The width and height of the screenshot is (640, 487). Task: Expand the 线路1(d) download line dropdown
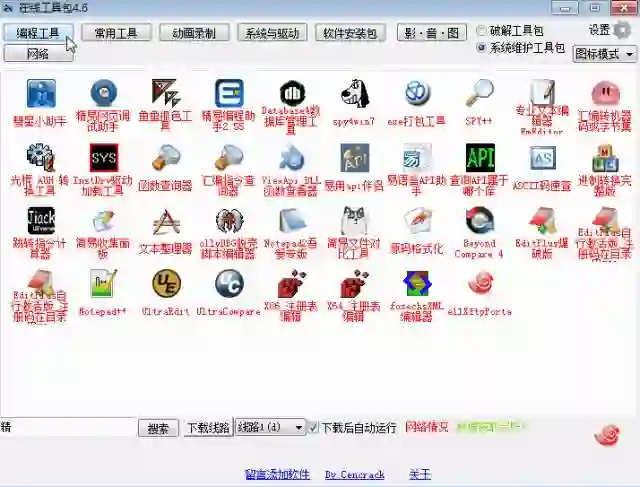click(x=270, y=427)
